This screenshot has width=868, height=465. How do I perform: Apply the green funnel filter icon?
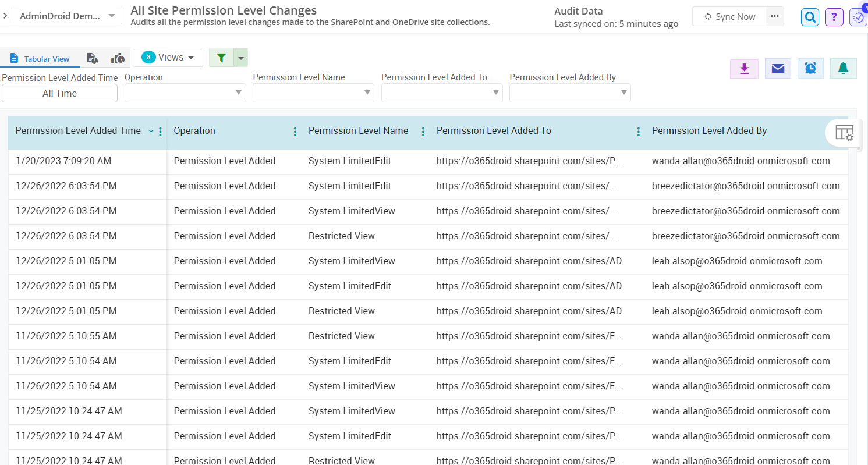pos(221,57)
